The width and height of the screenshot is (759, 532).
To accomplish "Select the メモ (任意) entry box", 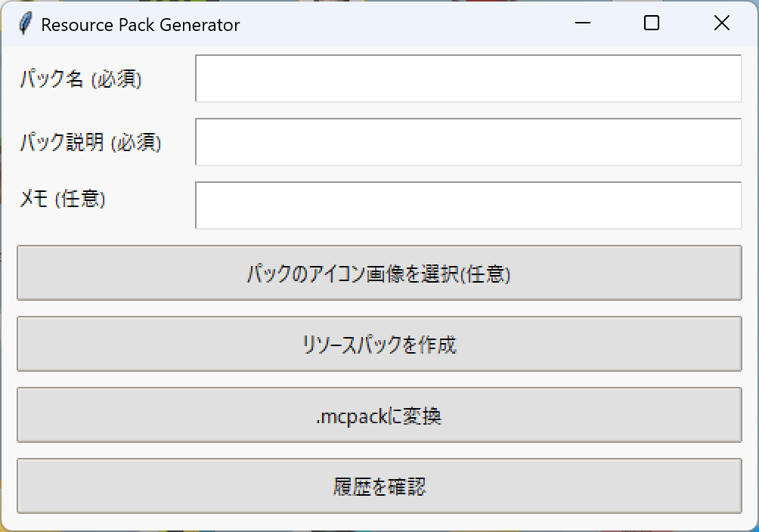I will click(468, 205).
